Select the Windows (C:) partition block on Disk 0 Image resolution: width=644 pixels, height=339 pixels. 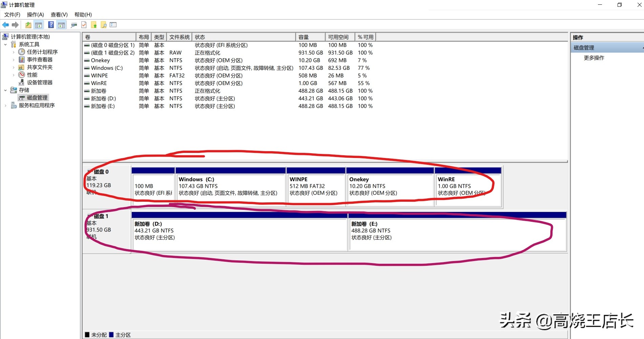tap(230, 186)
